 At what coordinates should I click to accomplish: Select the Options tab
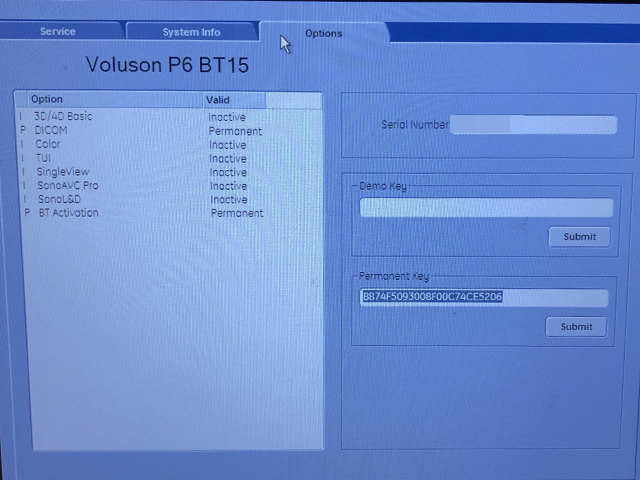tap(324, 33)
